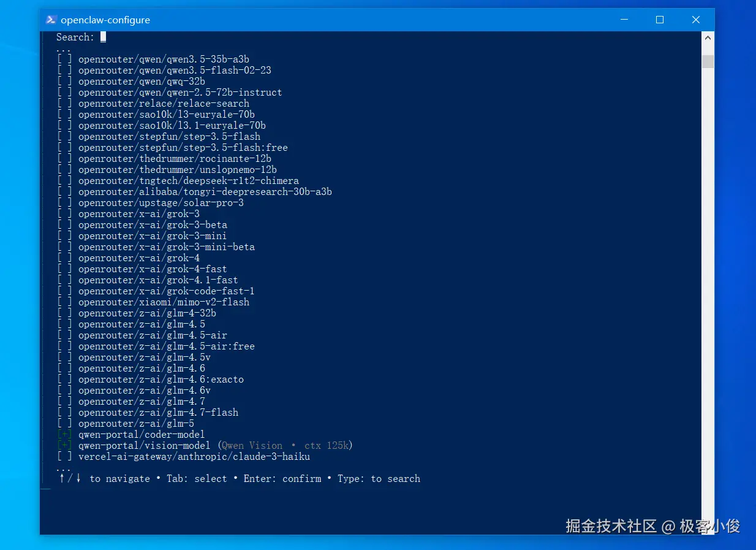Click the PowerShell icon in title bar
Viewport: 756px width, 550px height.
tap(51, 20)
